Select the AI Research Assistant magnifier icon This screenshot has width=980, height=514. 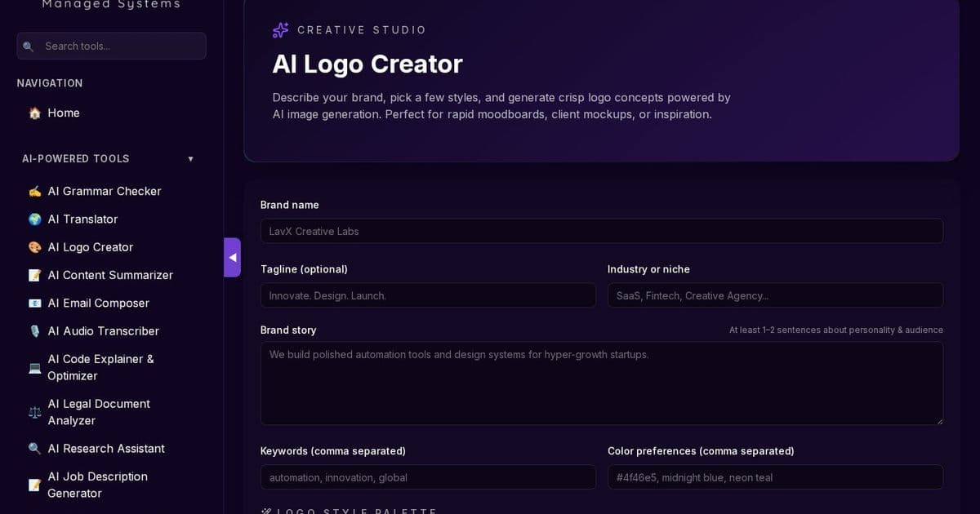34,449
